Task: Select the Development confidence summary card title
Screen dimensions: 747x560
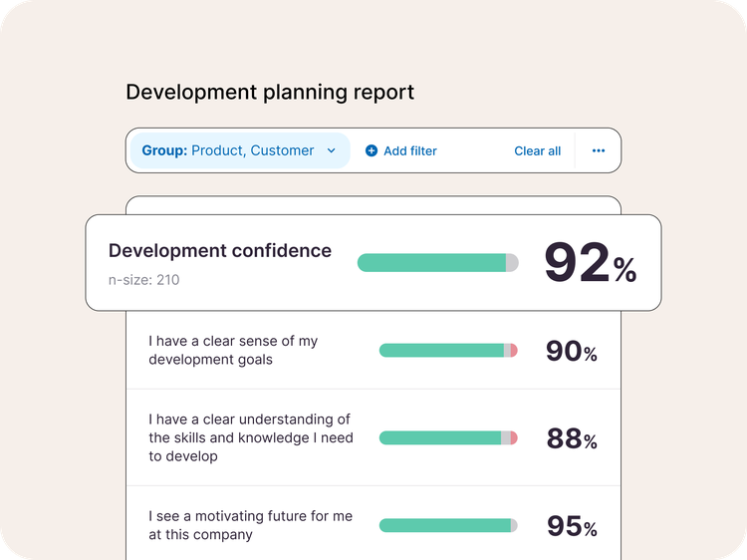Action: [x=220, y=251]
